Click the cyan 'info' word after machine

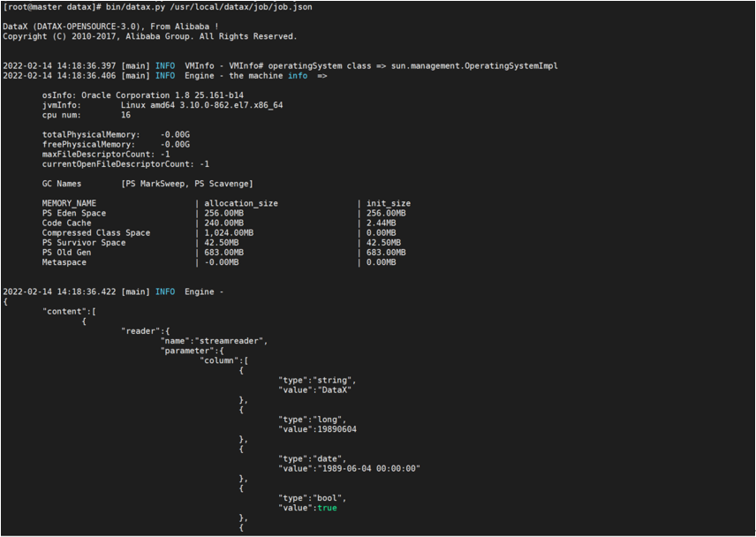pyautogui.click(x=298, y=76)
